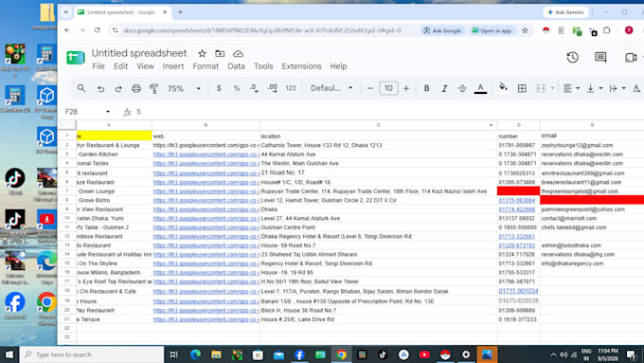Open the File menu
The image size is (644, 363).
(98, 66)
